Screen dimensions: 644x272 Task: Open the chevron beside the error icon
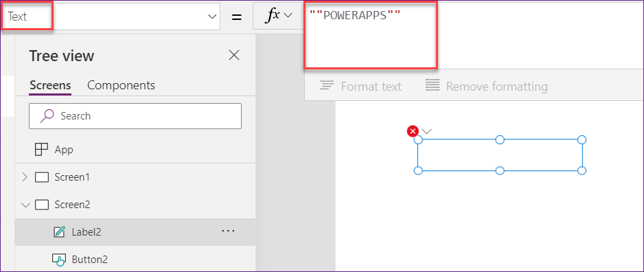[427, 131]
